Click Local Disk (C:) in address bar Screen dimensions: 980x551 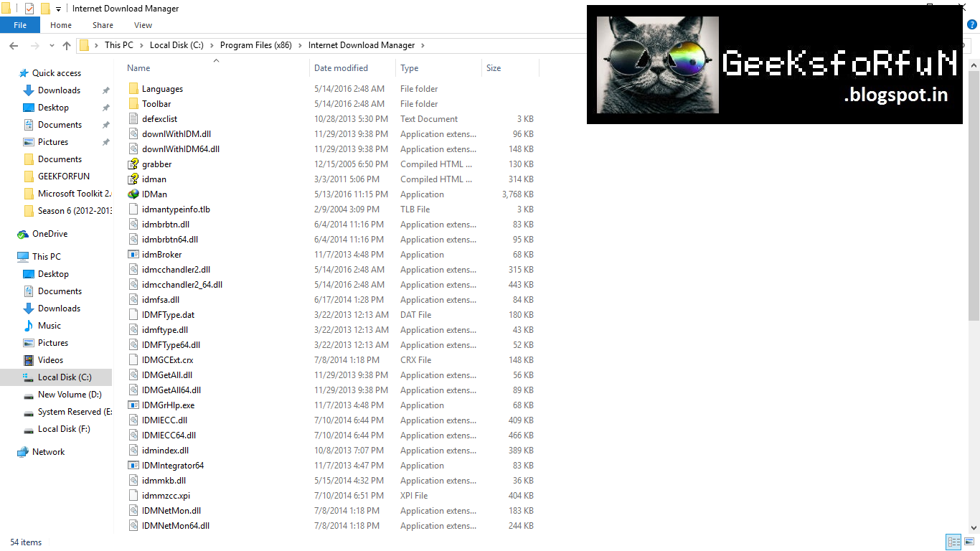pos(176,45)
